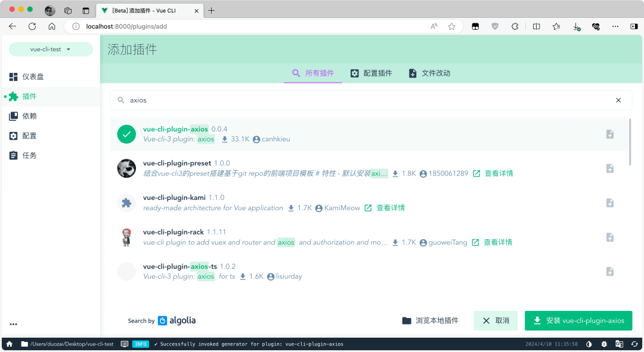
Task: Click the browser back arrow
Action: (x=13, y=26)
